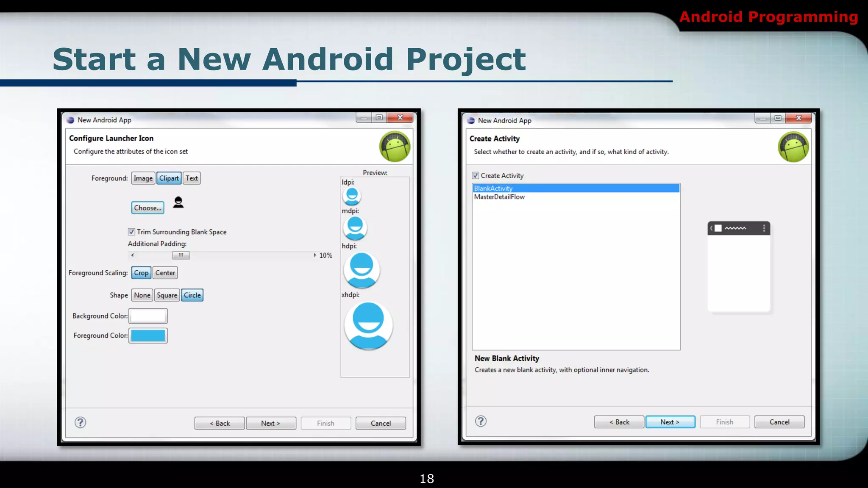Open the Background Color picker

pos(148,316)
